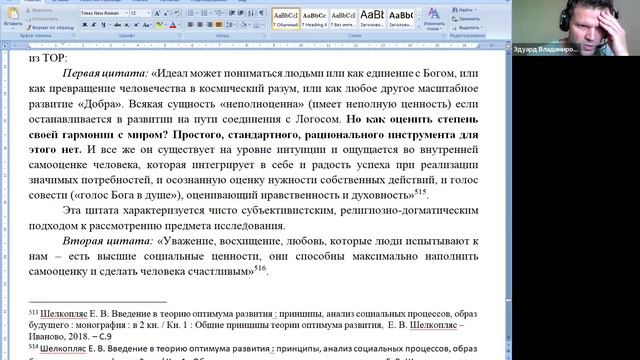Viewport: 640px width, 360px height.
Task: Select the 'Без инте...' style
Action: point(343,19)
